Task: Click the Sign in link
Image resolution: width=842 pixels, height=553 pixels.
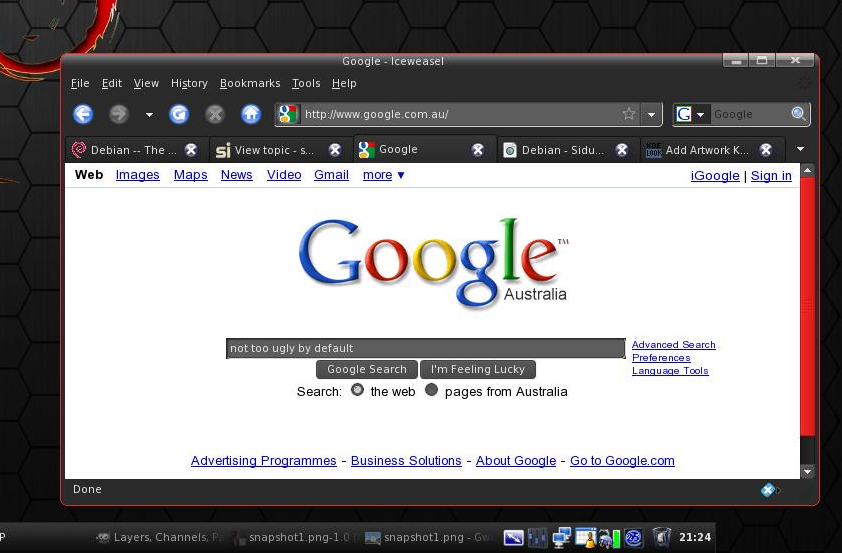Action: click(771, 176)
